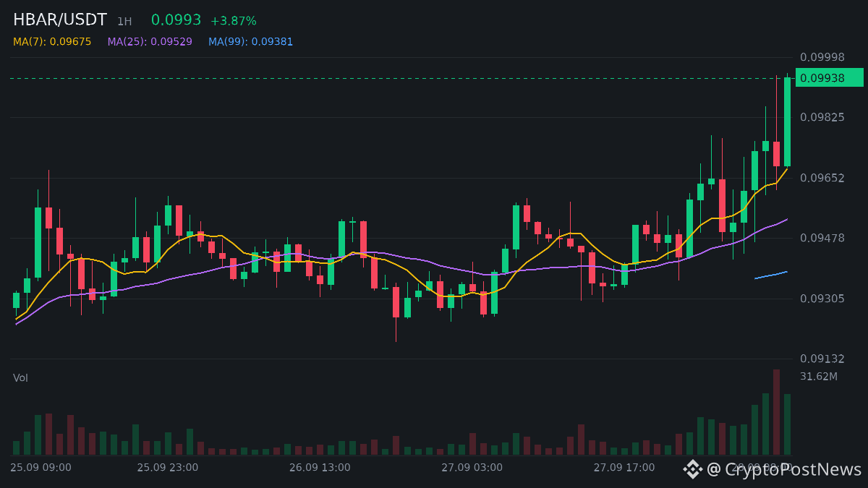Select the 1H timeframe label
Viewport: 868px width, 488px height.
click(124, 22)
